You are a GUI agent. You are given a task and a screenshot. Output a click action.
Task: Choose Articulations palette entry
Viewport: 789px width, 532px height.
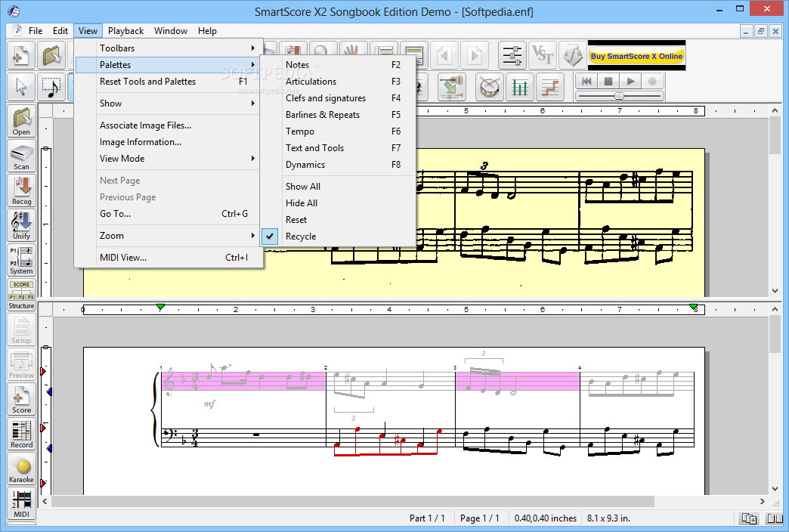tap(338, 81)
